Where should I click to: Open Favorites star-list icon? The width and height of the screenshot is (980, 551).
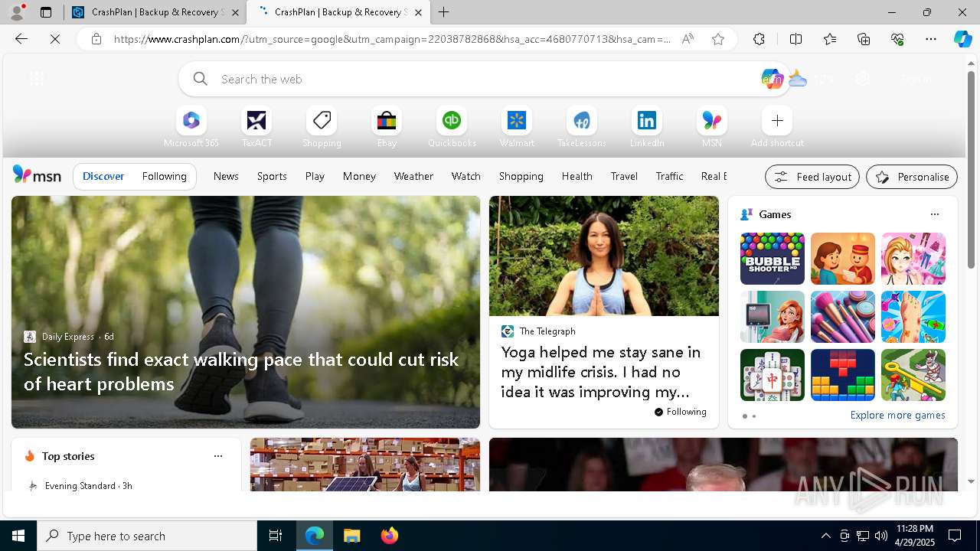[830, 39]
